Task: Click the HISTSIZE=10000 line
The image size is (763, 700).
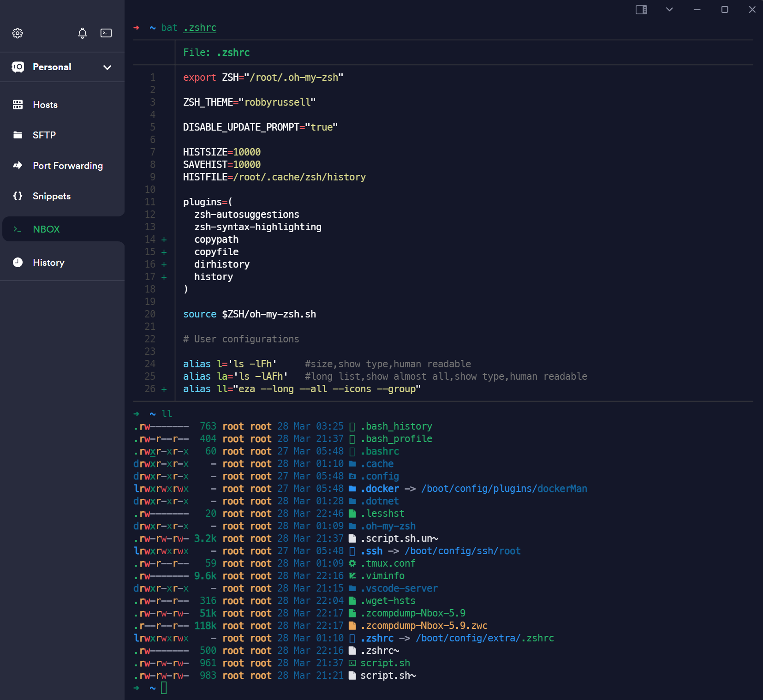Action: [222, 152]
